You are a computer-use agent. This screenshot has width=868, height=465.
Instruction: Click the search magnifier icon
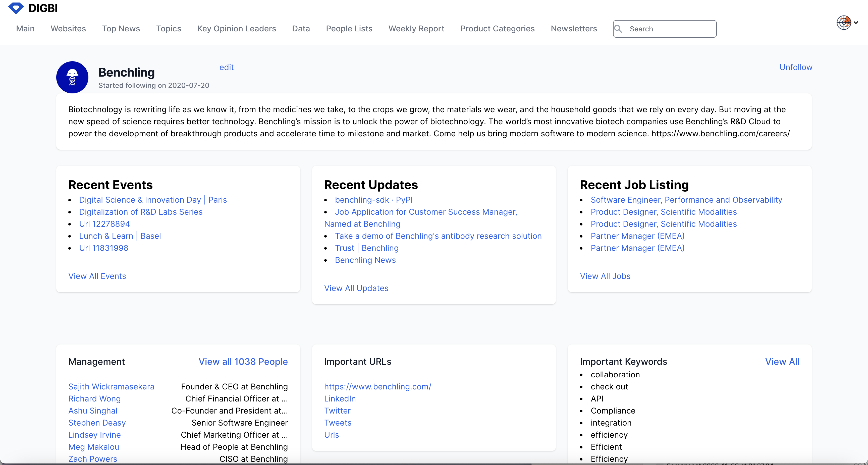[618, 29]
